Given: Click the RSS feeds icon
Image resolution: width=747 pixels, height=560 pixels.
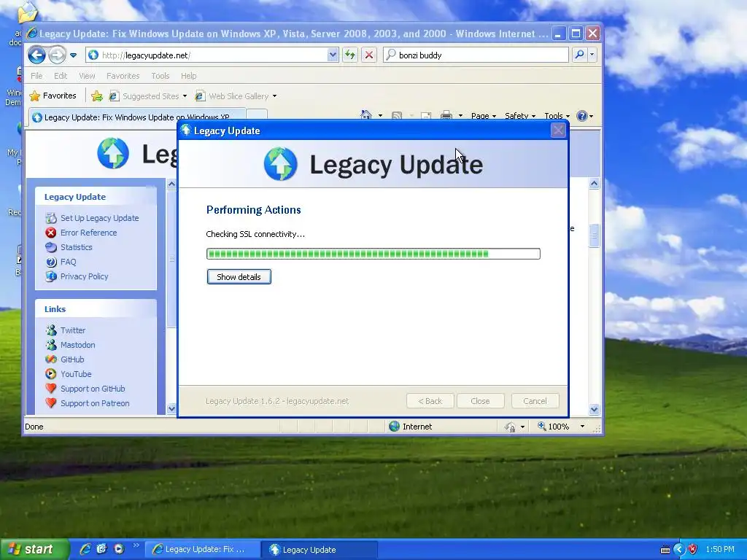Looking at the screenshot, I should point(396,116).
